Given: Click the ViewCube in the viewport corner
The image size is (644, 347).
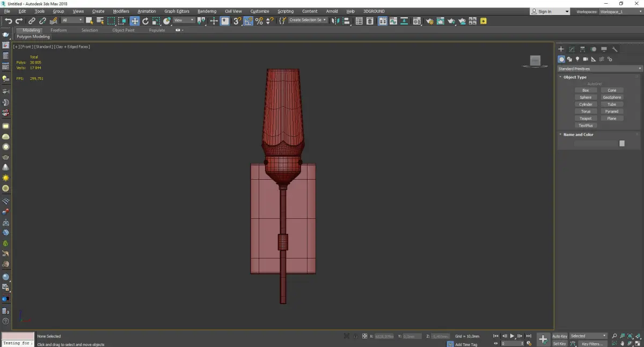Looking at the screenshot, I should [x=535, y=61].
